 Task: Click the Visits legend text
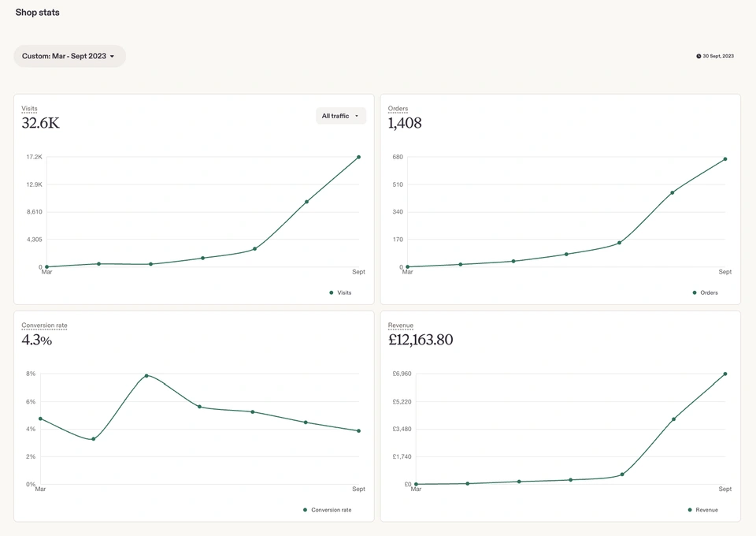(x=344, y=293)
